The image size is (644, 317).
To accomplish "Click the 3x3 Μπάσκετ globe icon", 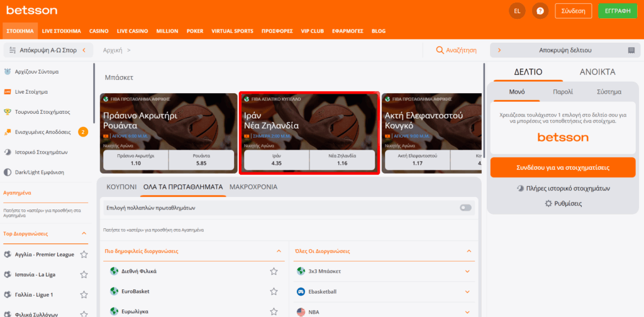I will [x=301, y=271].
